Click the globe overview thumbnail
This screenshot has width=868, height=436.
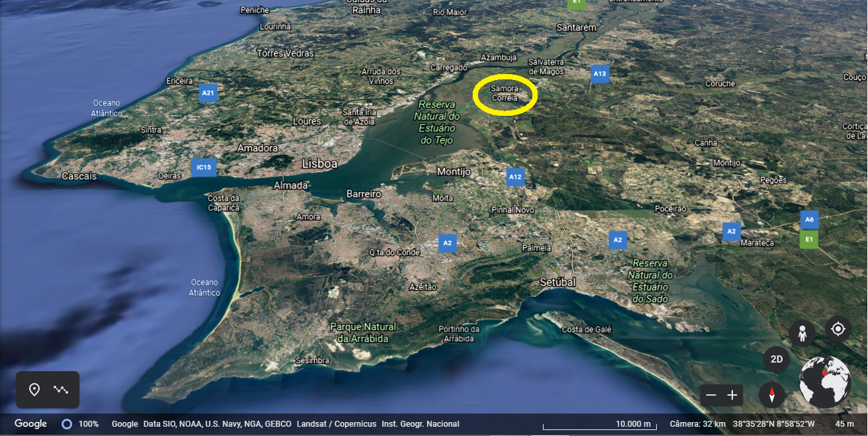pos(825,382)
